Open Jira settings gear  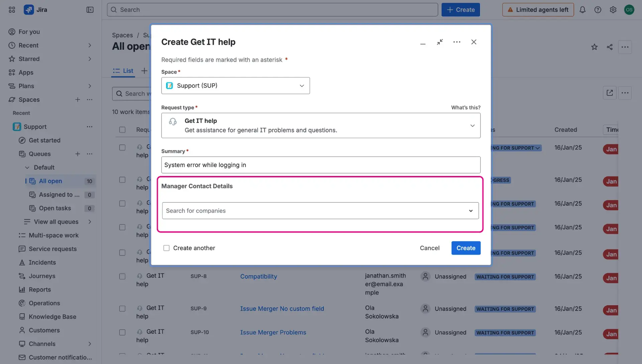click(x=613, y=10)
